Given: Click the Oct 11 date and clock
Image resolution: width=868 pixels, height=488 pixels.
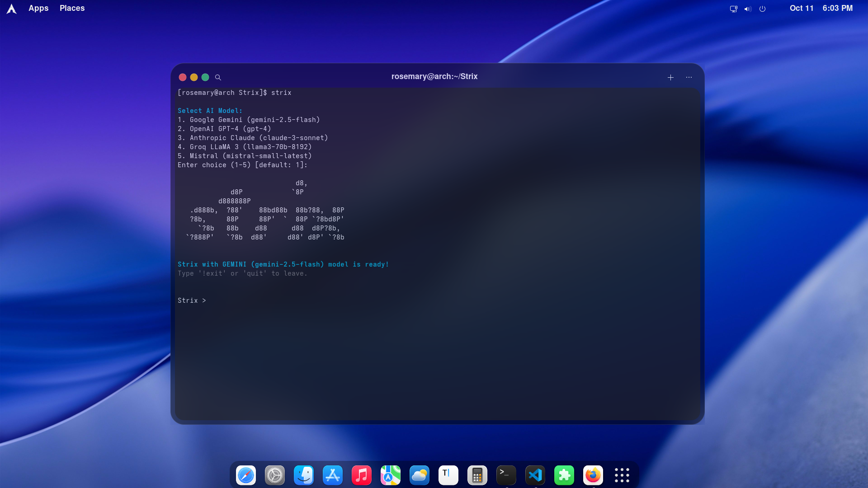Looking at the screenshot, I should (821, 8).
